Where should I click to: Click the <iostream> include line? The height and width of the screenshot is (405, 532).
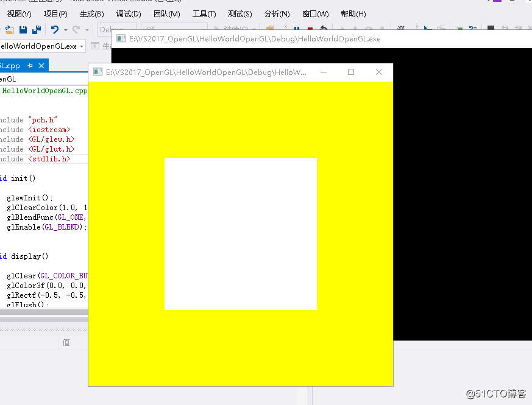tap(35, 130)
